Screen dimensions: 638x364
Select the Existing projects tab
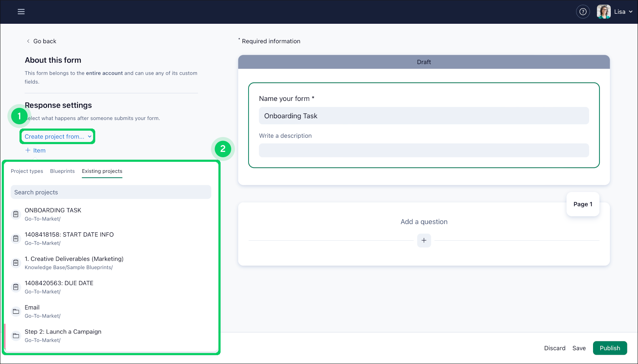point(102,171)
